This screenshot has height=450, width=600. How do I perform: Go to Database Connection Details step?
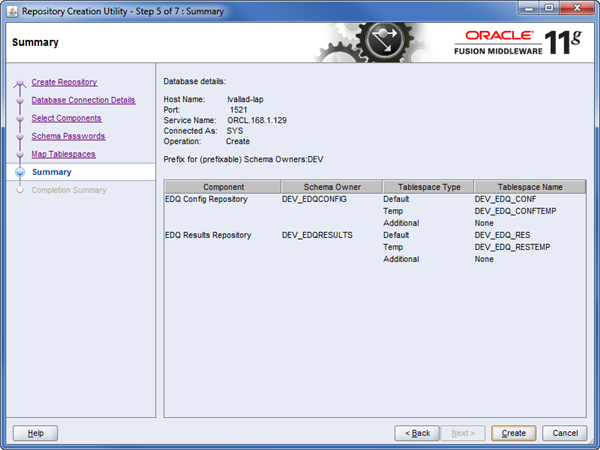[x=83, y=100]
